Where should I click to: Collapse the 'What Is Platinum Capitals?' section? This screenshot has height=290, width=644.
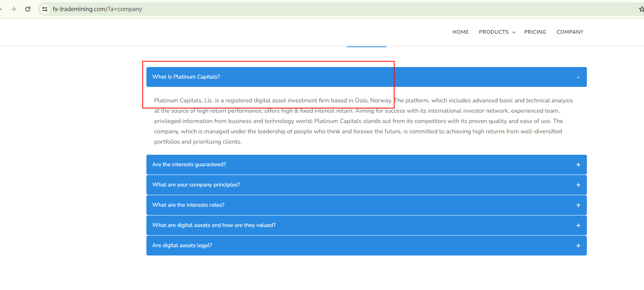coord(366,77)
